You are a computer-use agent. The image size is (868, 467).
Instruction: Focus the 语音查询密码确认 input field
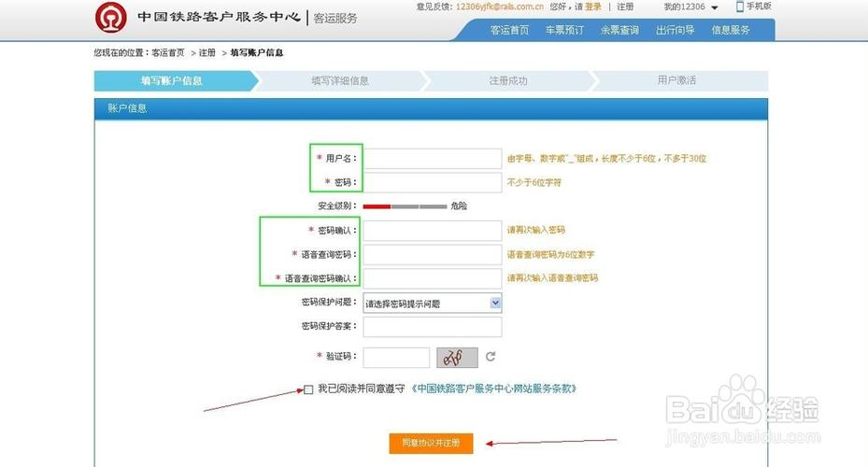point(433,278)
